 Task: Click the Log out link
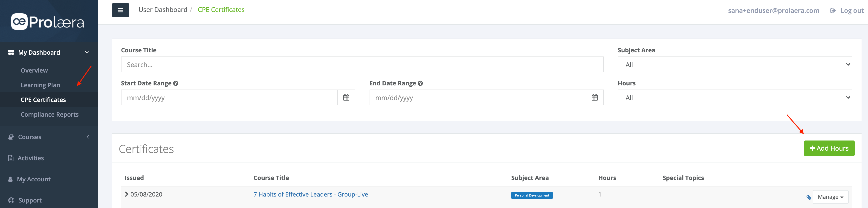(x=852, y=10)
